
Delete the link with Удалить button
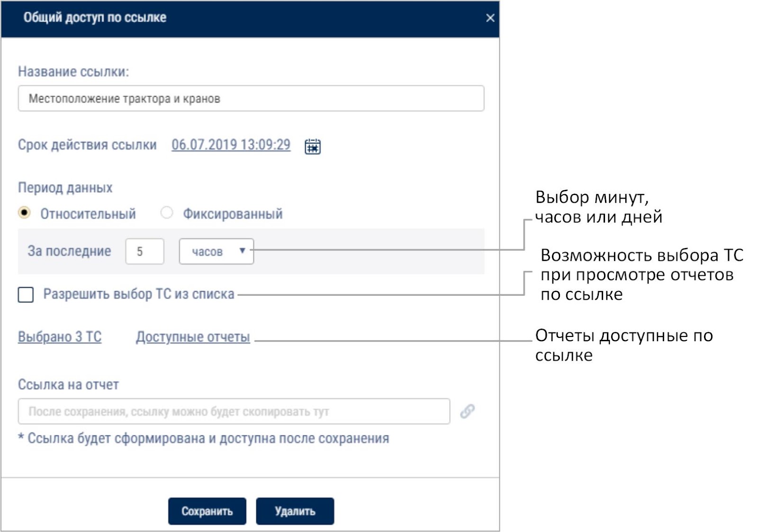click(x=295, y=511)
